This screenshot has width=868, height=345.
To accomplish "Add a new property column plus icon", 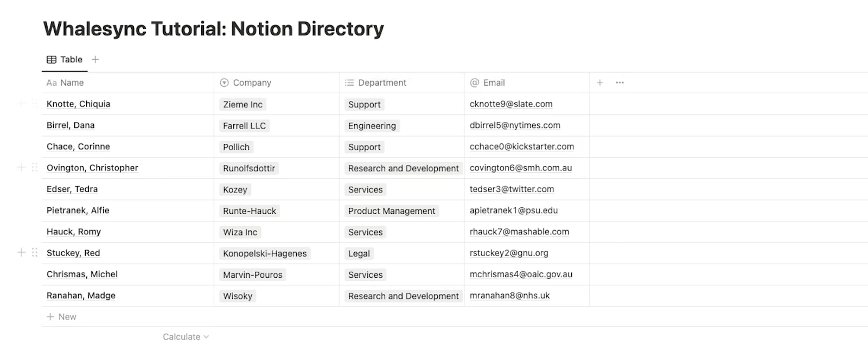I will click(x=599, y=82).
